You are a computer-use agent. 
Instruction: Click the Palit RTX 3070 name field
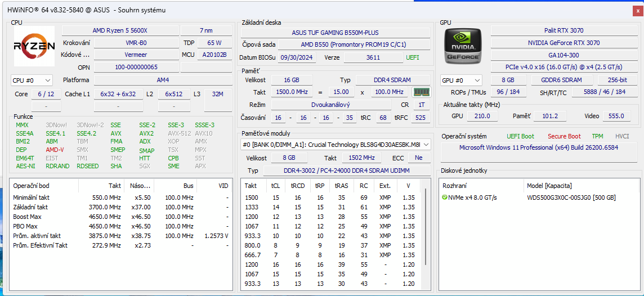click(x=563, y=30)
